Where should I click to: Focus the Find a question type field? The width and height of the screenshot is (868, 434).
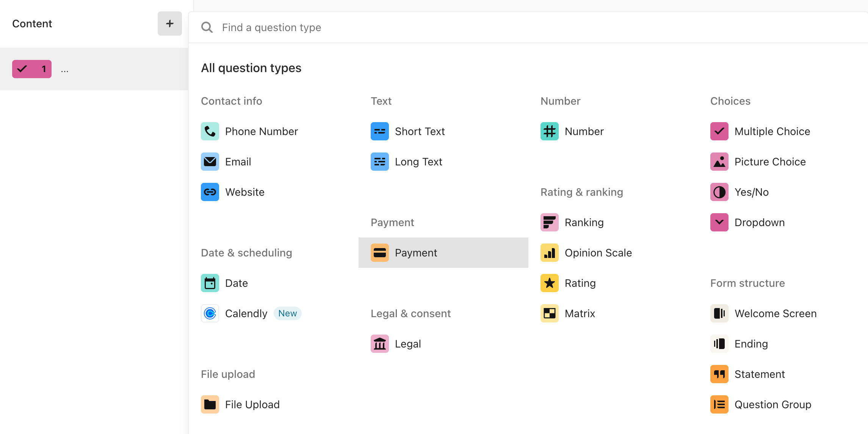[528, 27]
